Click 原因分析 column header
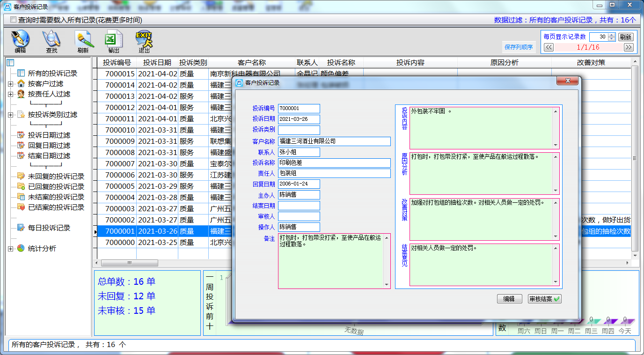 [x=505, y=63]
